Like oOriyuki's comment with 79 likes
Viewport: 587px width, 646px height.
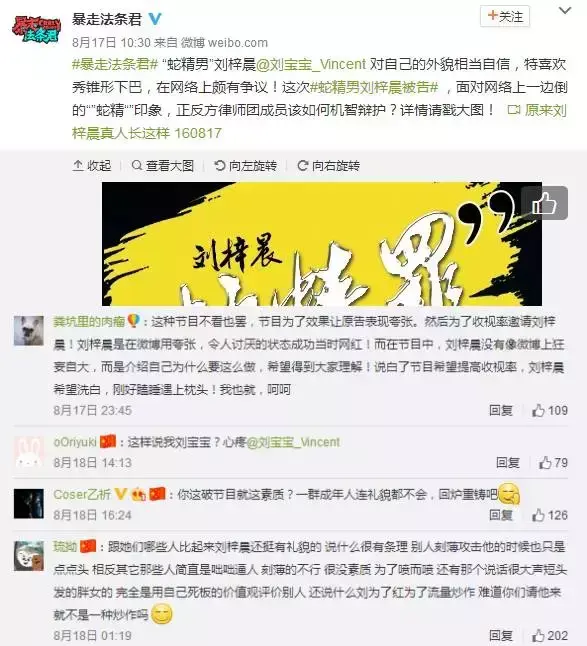pyautogui.click(x=553, y=463)
